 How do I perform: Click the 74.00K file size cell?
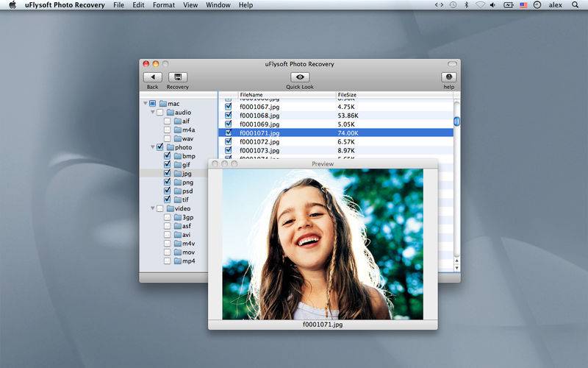pyautogui.click(x=348, y=133)
